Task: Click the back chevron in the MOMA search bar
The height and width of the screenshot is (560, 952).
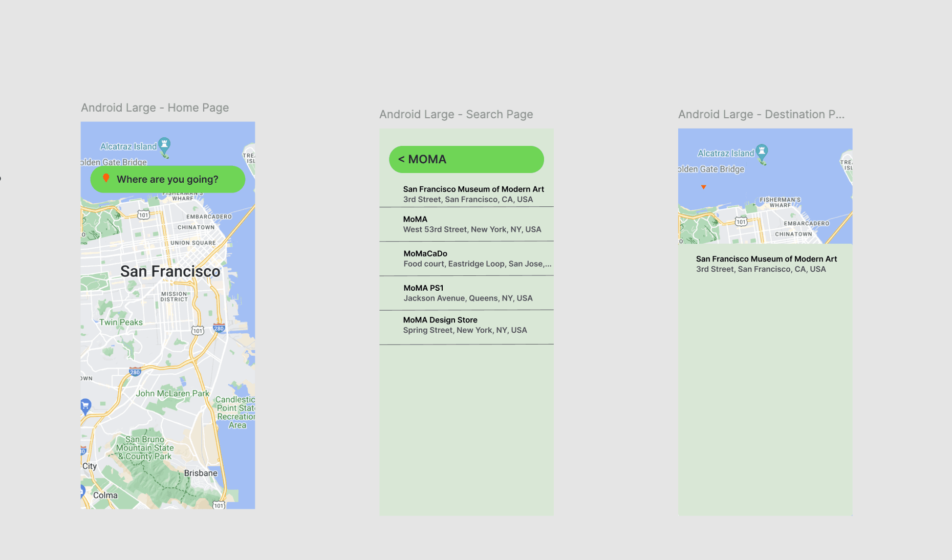Action: [401, 159]
